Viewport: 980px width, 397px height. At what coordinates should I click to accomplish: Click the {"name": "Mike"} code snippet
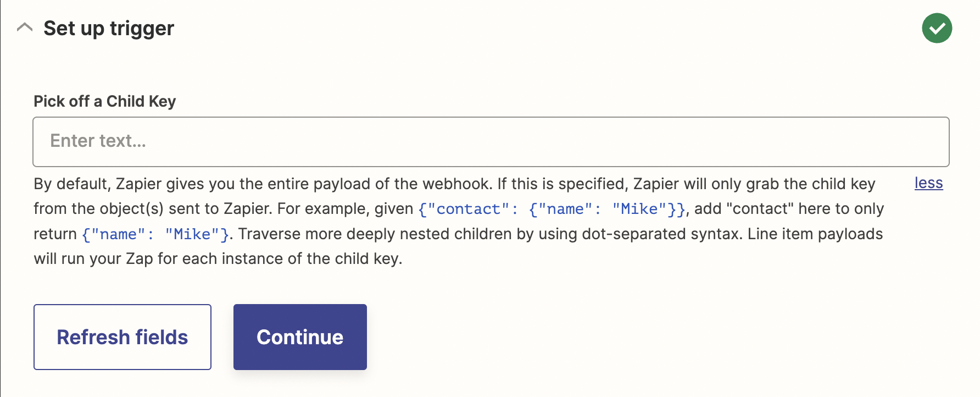point(155,234)
